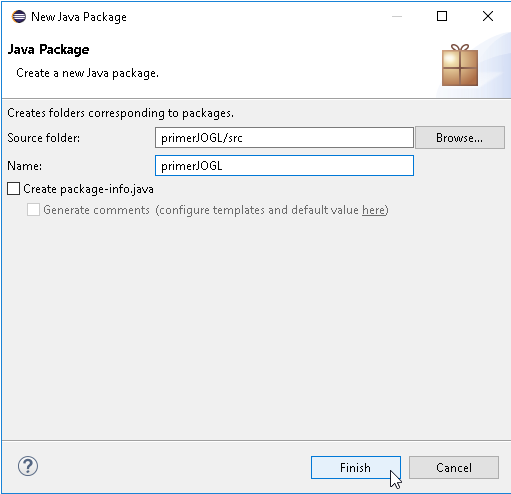Follow the 'here' templates configuration link
This screenshot has width=511, height=494.
(x=373, y=210)
